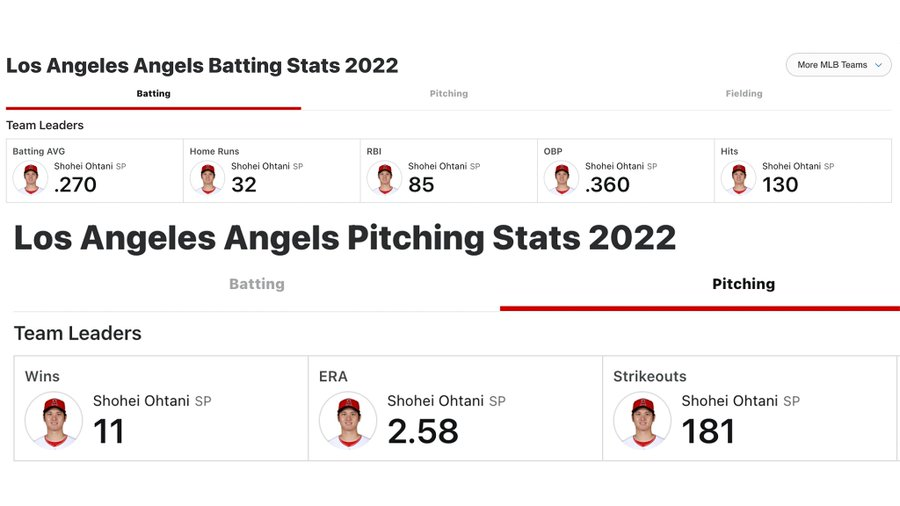900x506 pixels.
Task: Select the Fielding tab
Action: 743,94
